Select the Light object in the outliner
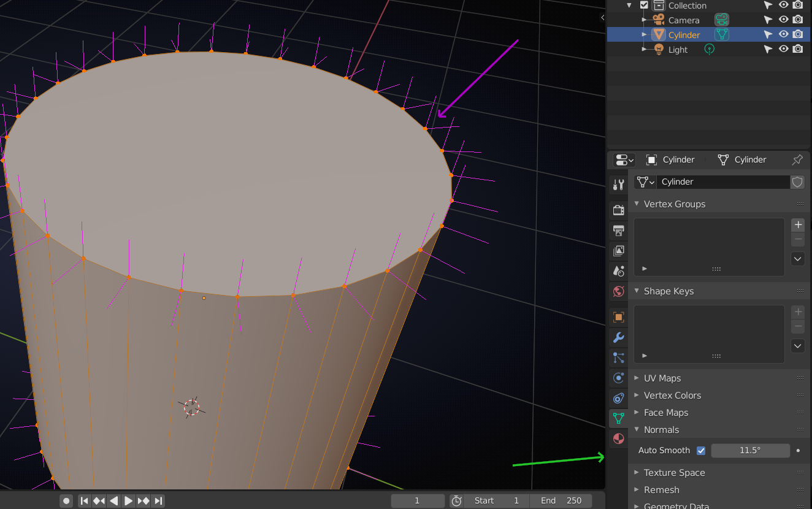Screen dimensions: 812x509 [x=677, y=49]
